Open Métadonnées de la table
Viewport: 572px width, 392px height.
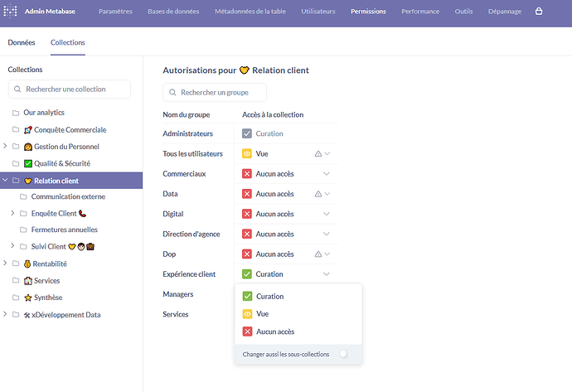tap(250, 12)
